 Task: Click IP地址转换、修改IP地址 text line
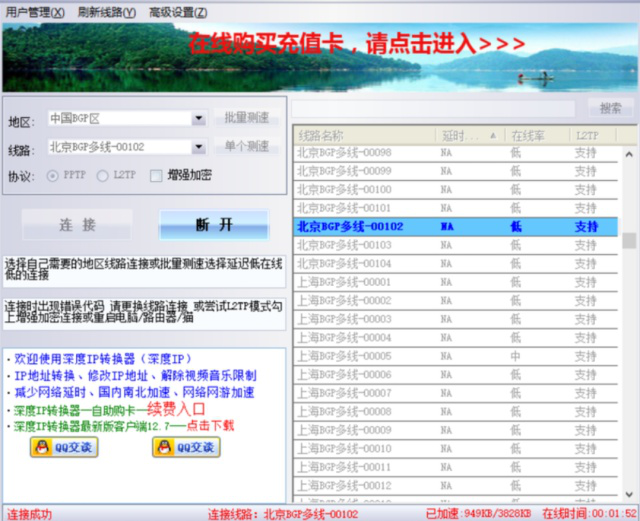point(136,376)
